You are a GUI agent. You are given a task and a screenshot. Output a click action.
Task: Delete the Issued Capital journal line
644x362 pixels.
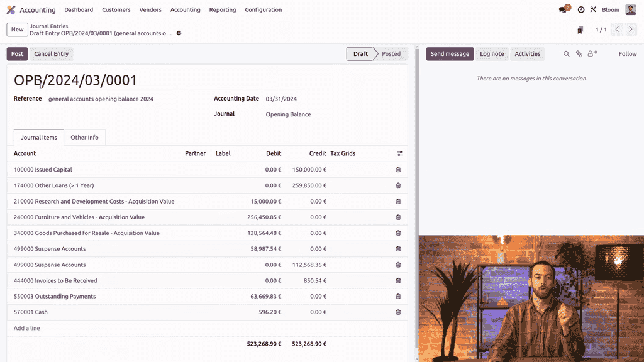coord(398,170)
